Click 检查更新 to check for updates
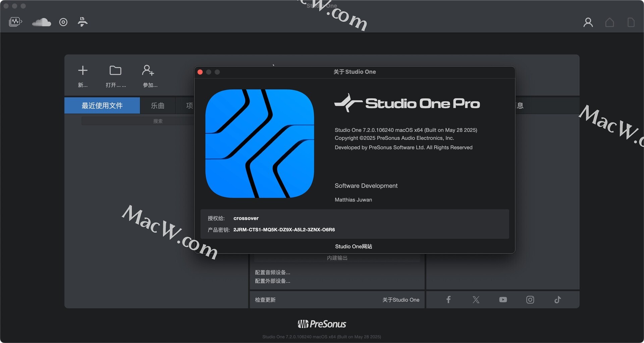The image size is (644, 343). (265, 300)
